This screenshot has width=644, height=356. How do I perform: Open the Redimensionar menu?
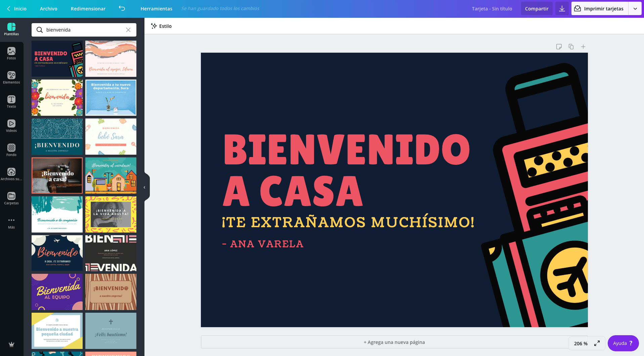[x=88, y=9]
